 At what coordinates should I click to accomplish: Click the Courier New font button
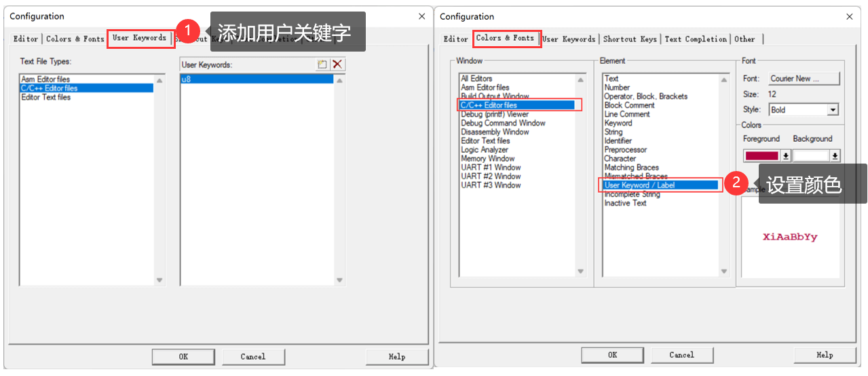tap(804, 79)
